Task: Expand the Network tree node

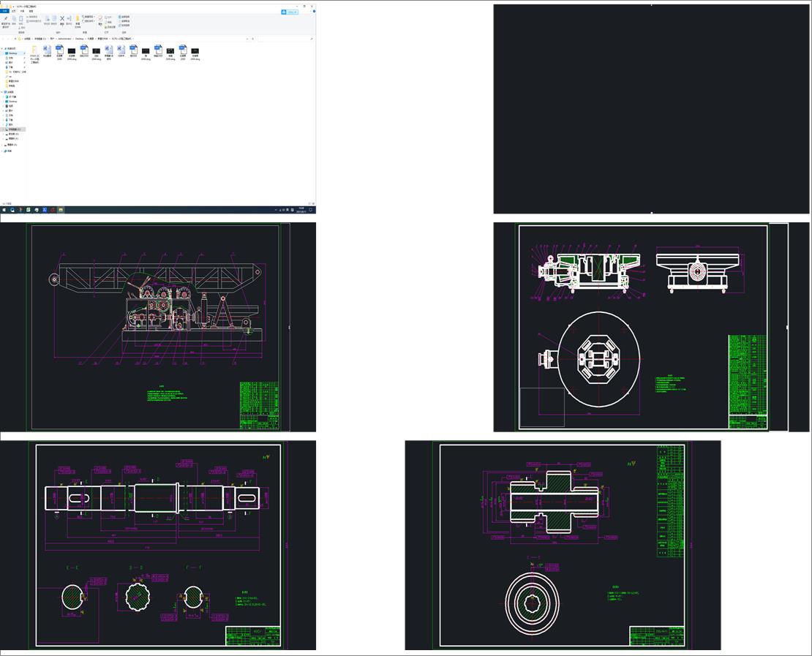Action: point(2,151)
